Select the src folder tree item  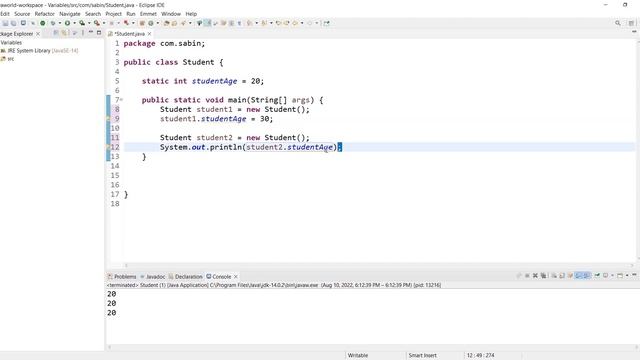tap(7, 59)
